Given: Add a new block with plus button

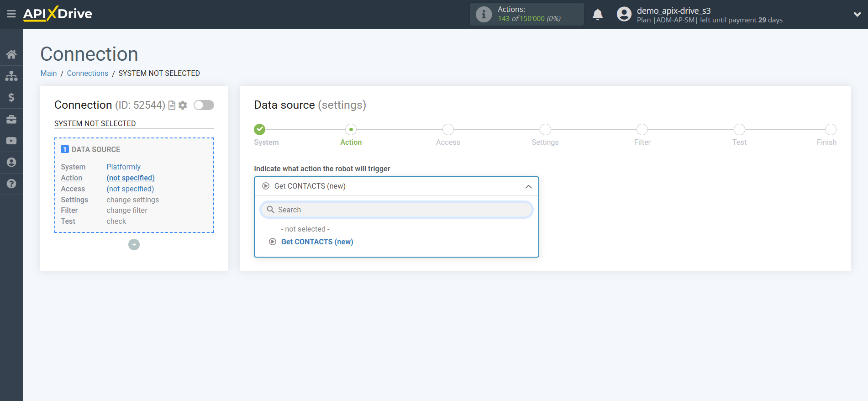Looking at the screenshot, I should [134, 245].
